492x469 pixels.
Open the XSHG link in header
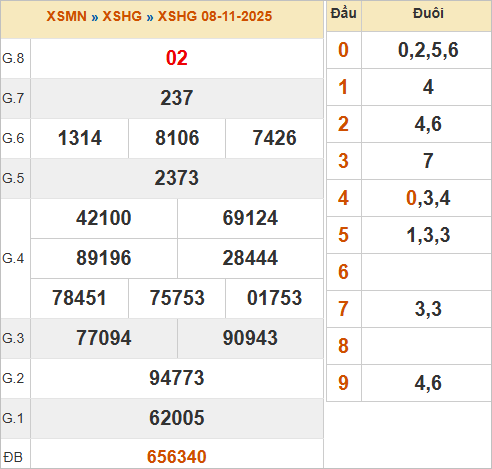[x=122, y=16]
